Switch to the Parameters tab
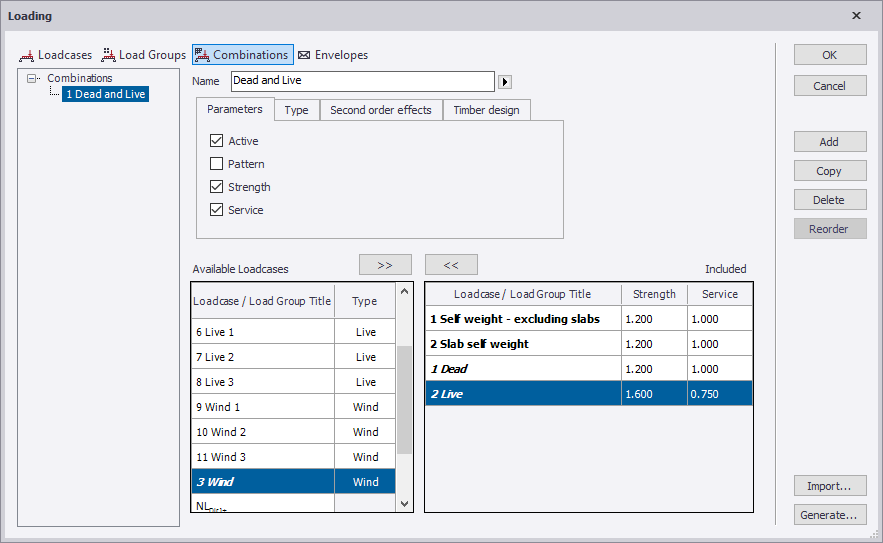The width and height of the screenshot is (883, 543). click(235, 109)
